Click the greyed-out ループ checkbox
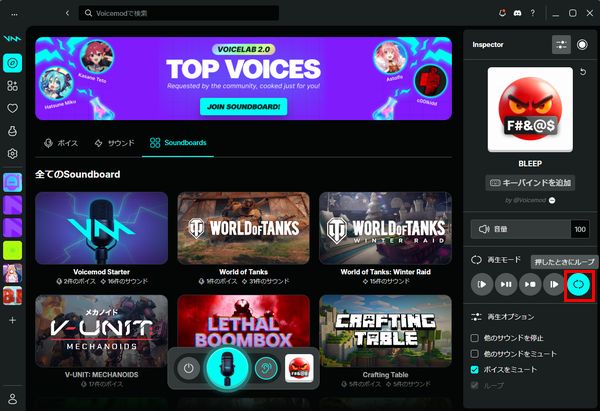The width and height of the screenshot is (600, 411). (x=474, y=385)
